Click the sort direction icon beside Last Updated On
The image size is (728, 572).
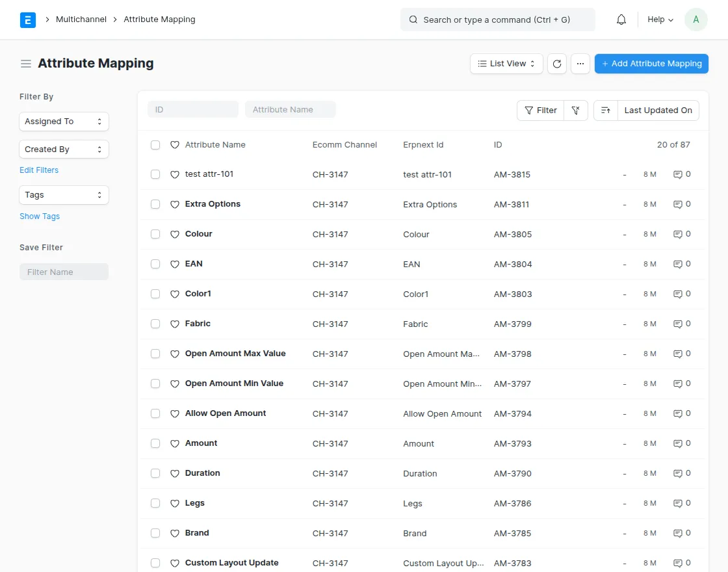[605, 110]
